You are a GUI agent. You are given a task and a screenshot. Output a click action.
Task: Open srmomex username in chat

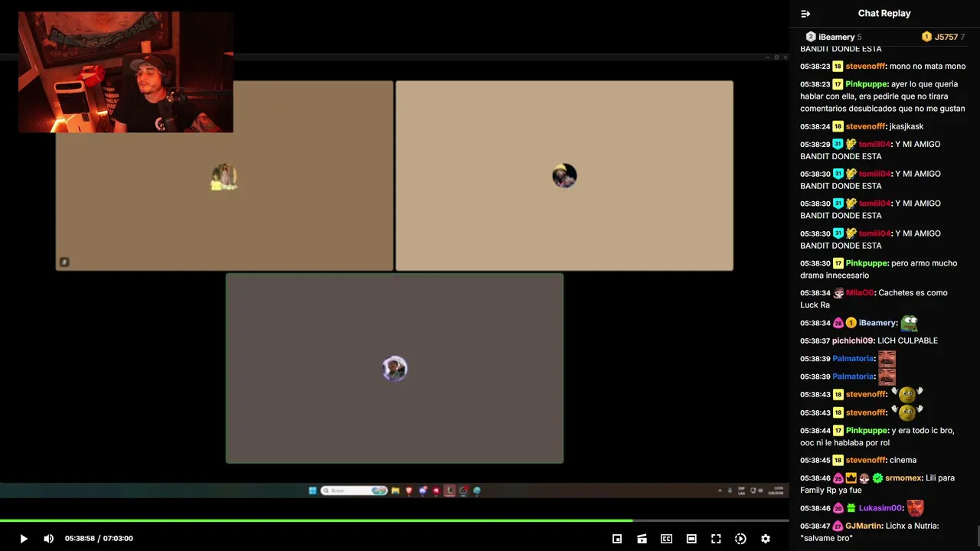(903, 478)
